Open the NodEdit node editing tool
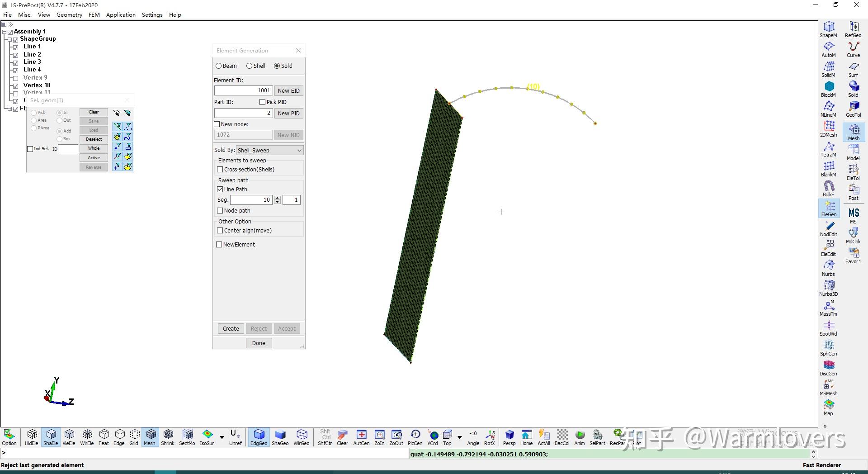This screenshot has height=474, width=868. [x=828, y=228]
